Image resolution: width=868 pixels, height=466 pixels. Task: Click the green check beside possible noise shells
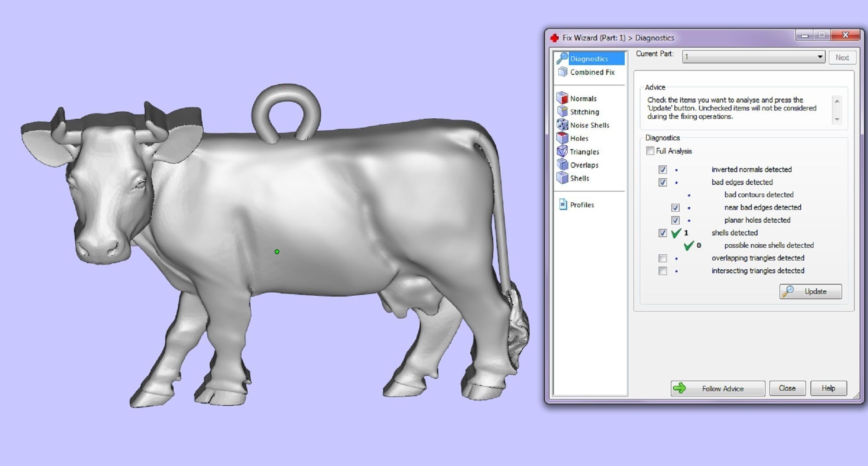[689, 246]
